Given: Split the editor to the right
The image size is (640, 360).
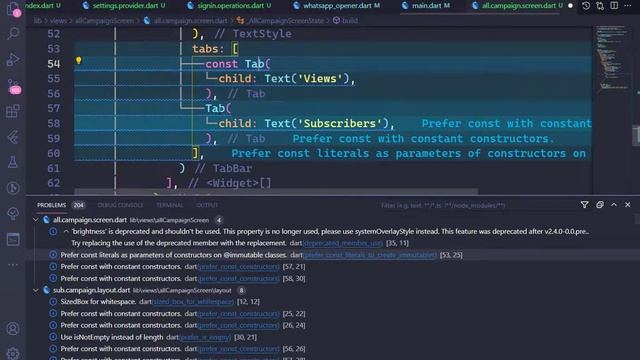Looking at the screenshot, I should [x=614, y=6].
